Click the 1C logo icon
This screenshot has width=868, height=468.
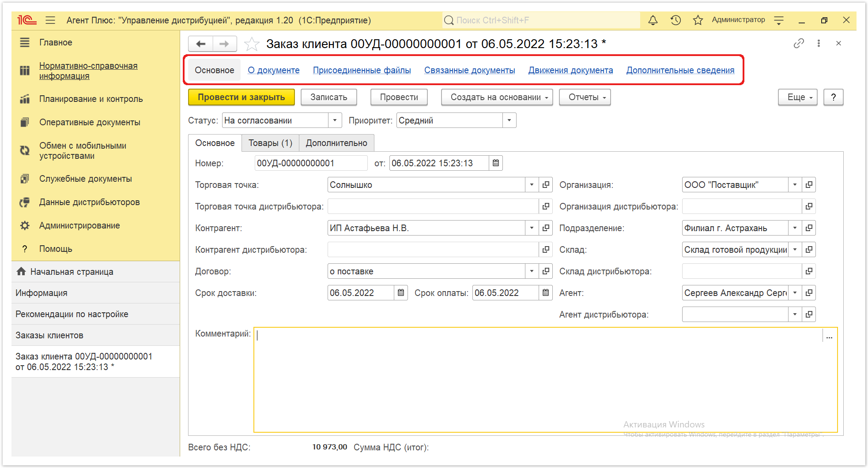click(x=26, y=20)
